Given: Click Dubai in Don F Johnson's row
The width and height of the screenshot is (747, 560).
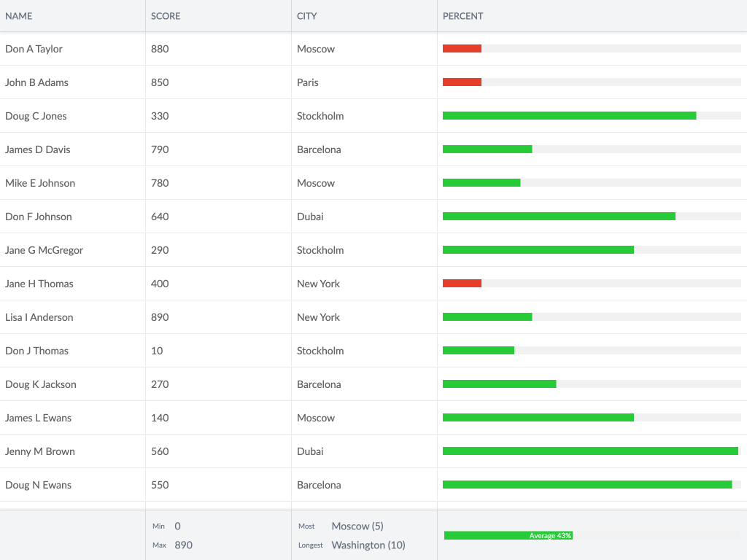Looking at the screenshot, I should pyautogui.click(x=310, y=217).
